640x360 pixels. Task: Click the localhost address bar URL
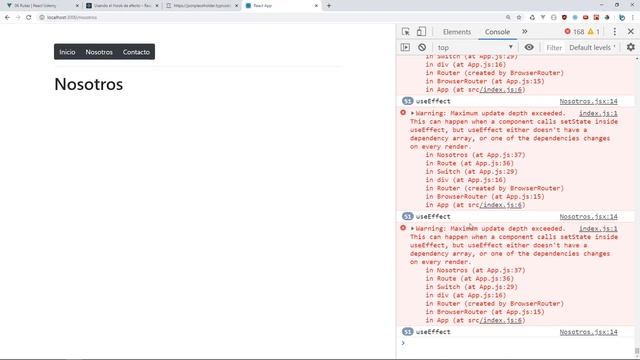(x=72, y=18)
